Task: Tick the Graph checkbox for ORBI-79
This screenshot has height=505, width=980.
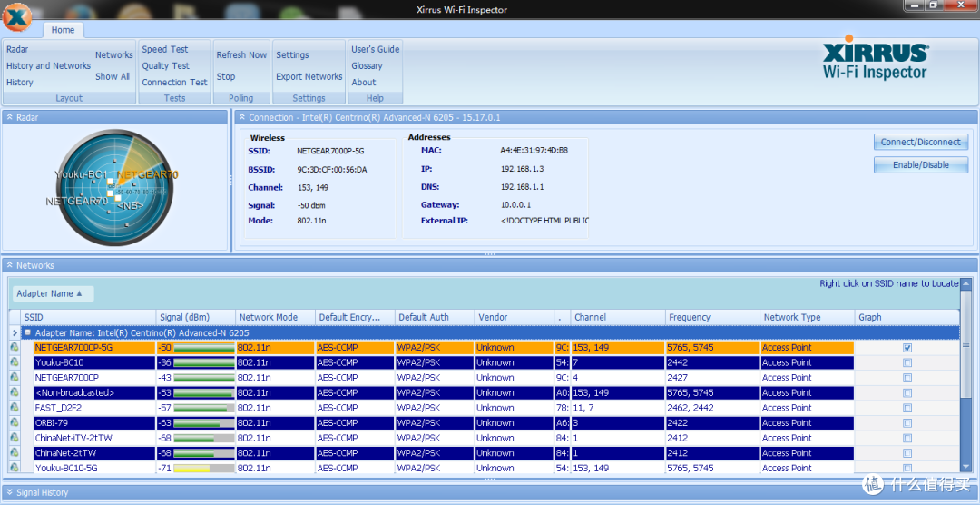Action: coord(907,422)
